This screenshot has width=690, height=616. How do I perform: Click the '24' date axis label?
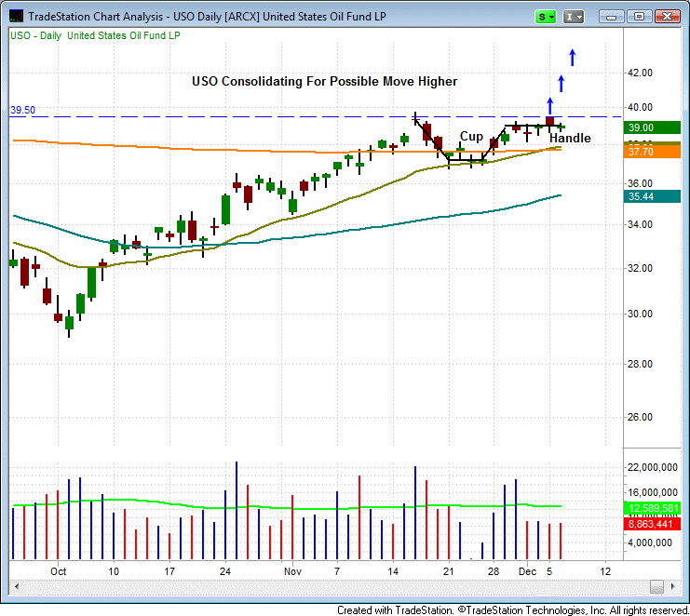[224, 571]
